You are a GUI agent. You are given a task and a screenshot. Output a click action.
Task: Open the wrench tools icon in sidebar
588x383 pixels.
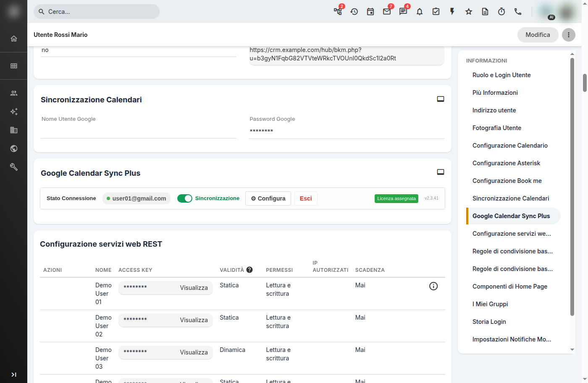point(14,167)
